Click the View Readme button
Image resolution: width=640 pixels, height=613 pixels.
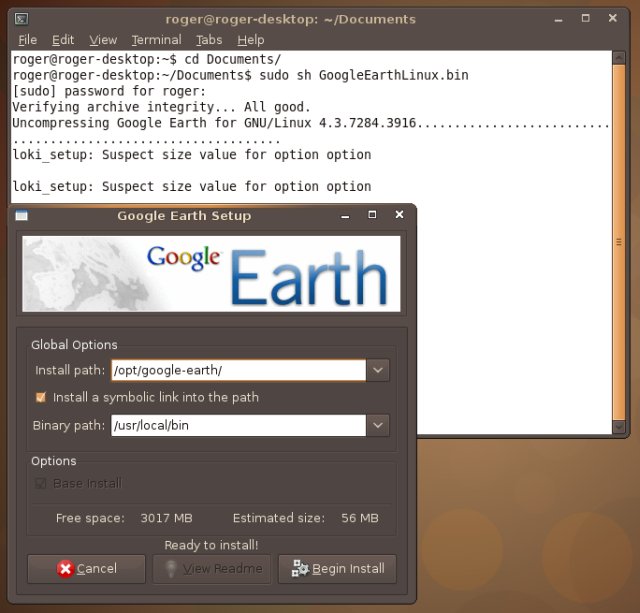211,569
